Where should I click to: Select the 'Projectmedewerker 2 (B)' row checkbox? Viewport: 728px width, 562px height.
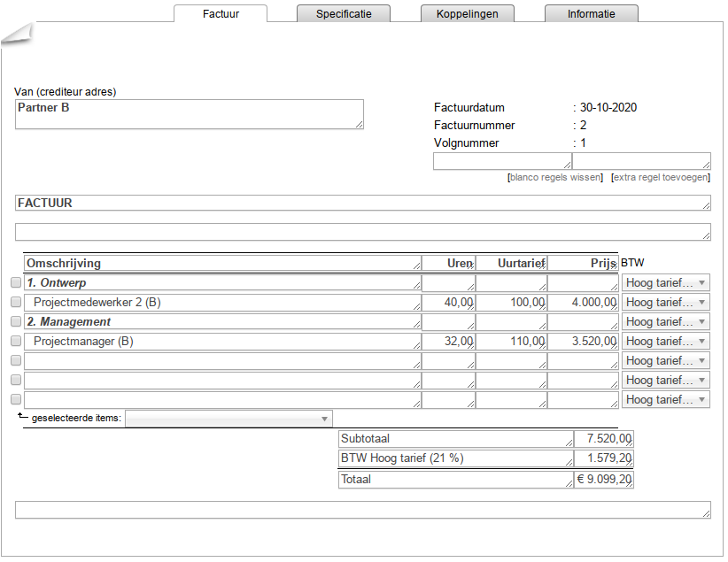[x=15, y=303]
